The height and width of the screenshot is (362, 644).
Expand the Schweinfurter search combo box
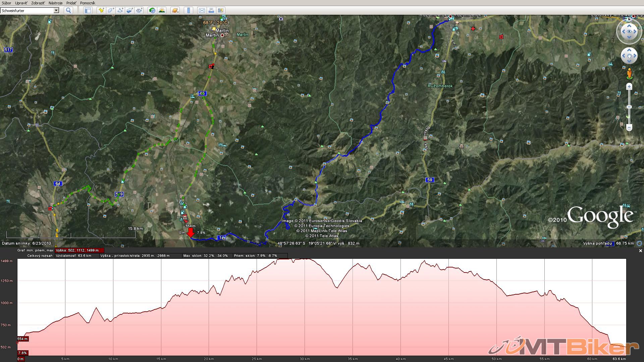(x=56, y=10)
